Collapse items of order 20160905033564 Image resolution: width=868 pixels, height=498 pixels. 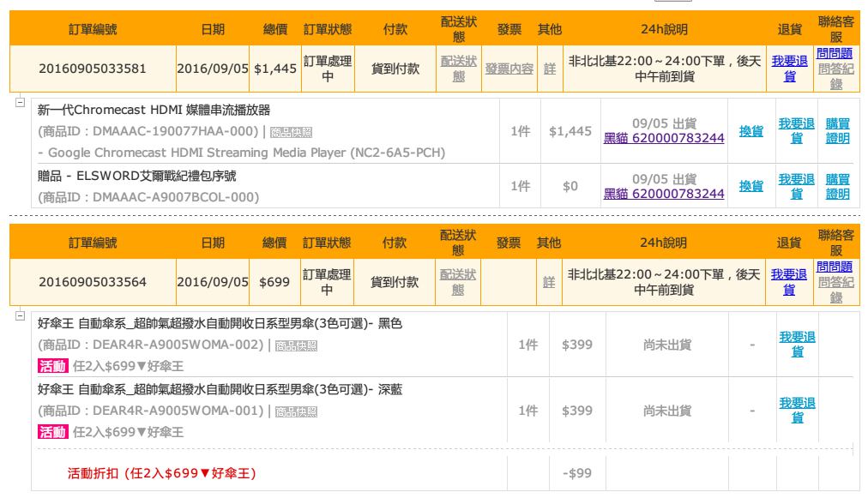[x=21, y=317]
